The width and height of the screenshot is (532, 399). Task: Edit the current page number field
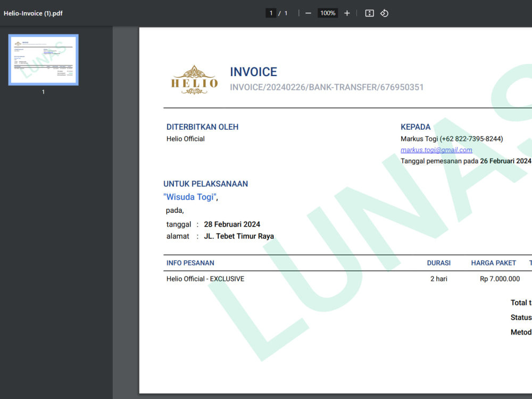pyautogui.click(x=271, y=13)
